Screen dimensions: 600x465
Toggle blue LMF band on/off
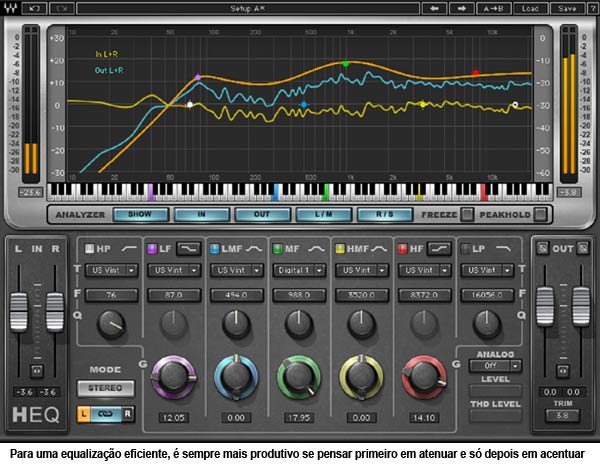[215, 249]
